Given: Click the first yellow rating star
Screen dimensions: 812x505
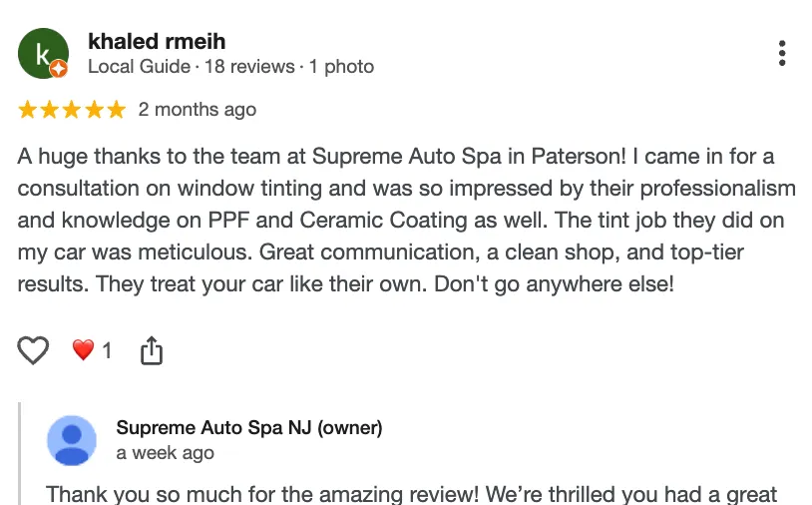Looking at the screenshot, I should [x=28, y=110].
